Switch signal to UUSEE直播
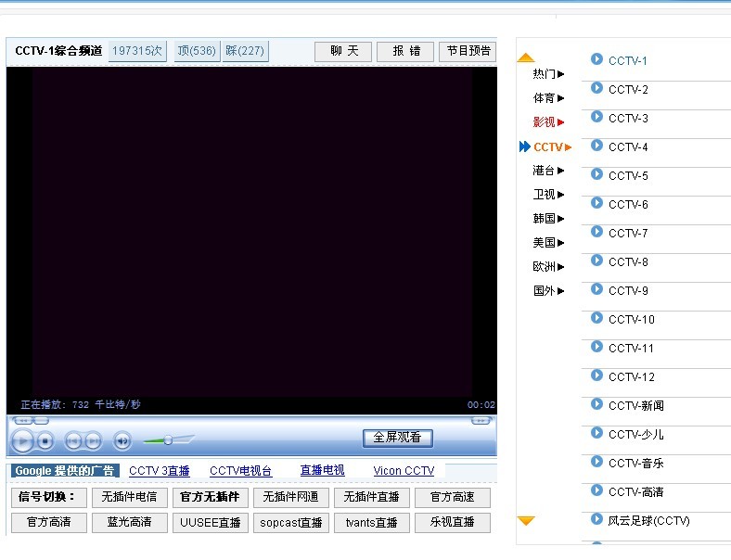 211,522
